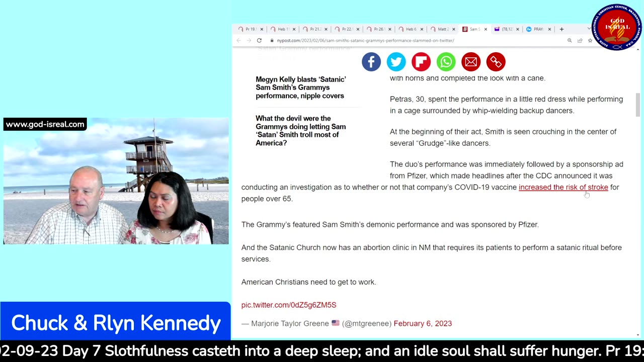Open 'increased the risk of stroke' link

[x=563, y=187]
